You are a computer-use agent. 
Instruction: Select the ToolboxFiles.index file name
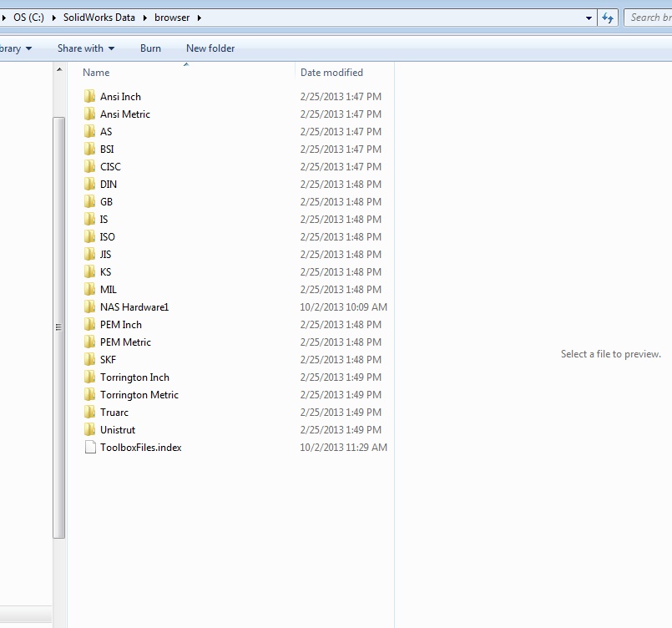click(x=140, y=448)
